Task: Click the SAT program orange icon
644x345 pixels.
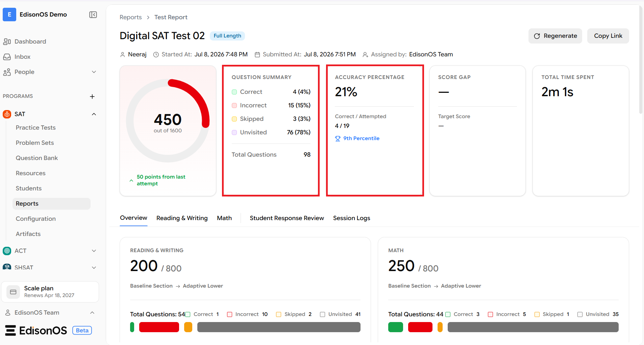Action: coord(7,114)
